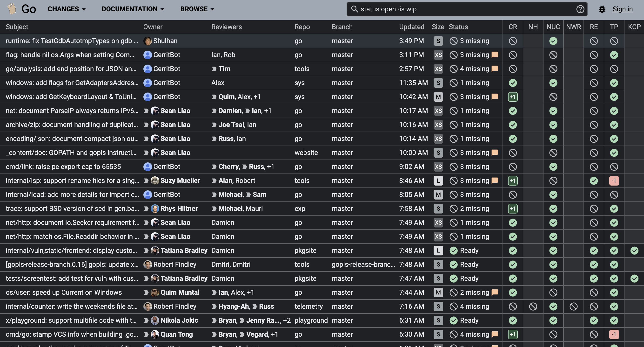Click the magnifier search icon
Screen dimensions: 644x347
click(354, 9)
